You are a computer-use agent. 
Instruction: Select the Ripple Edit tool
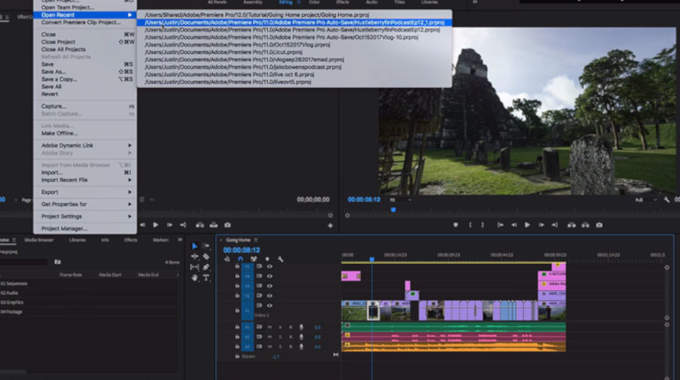194,256
